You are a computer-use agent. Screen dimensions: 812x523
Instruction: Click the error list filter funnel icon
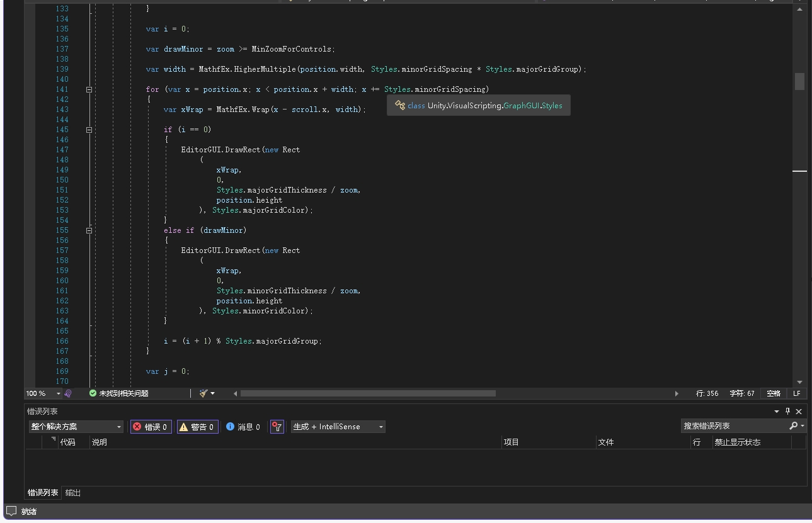tap(277, 427)
